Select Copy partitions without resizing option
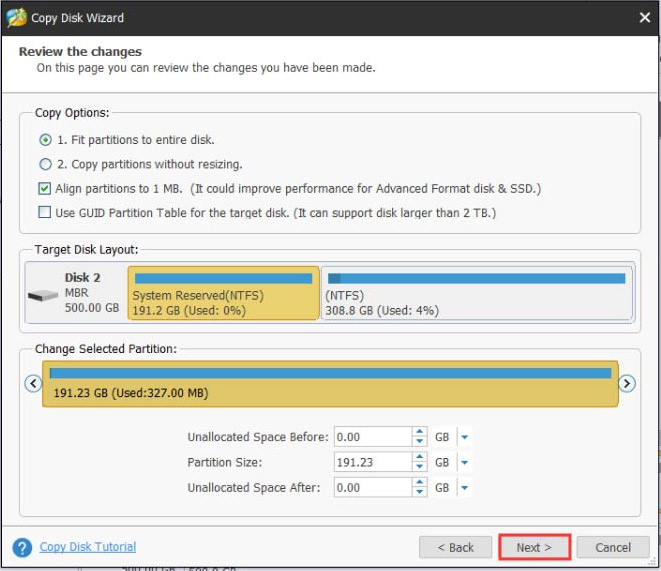The height and width of the screenshot is (571, 661). click(45, 164)
